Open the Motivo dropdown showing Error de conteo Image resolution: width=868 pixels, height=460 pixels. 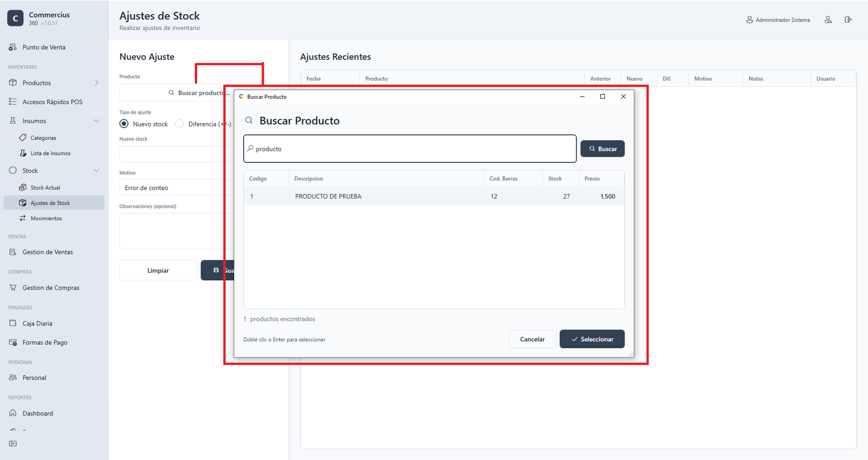[x=176, y=188]
